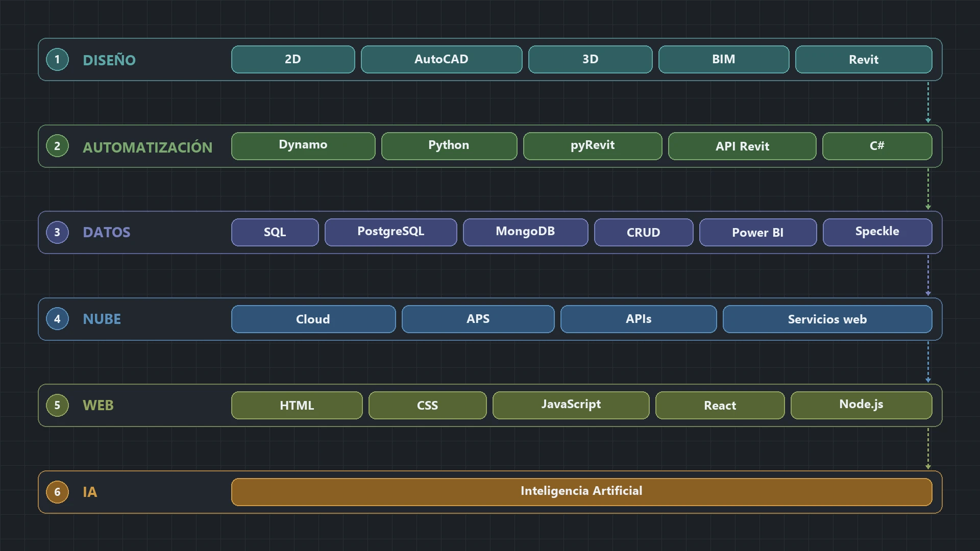Tap the JavaScript chip

pos(571,406)
